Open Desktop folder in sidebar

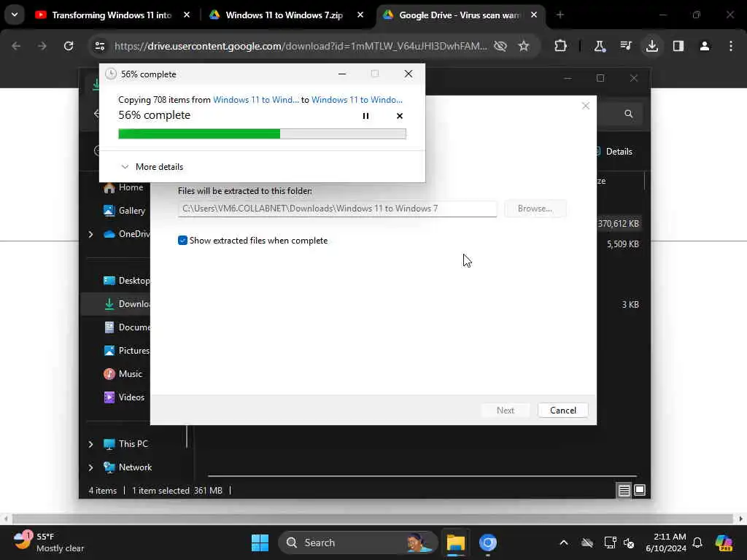click(126, 281)
